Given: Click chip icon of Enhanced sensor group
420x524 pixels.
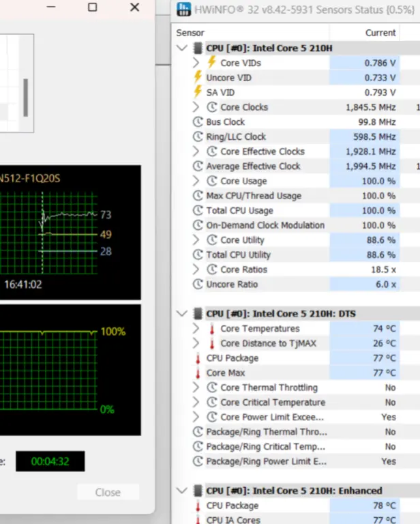Looking at the screenshot, I should coord(198,491).
